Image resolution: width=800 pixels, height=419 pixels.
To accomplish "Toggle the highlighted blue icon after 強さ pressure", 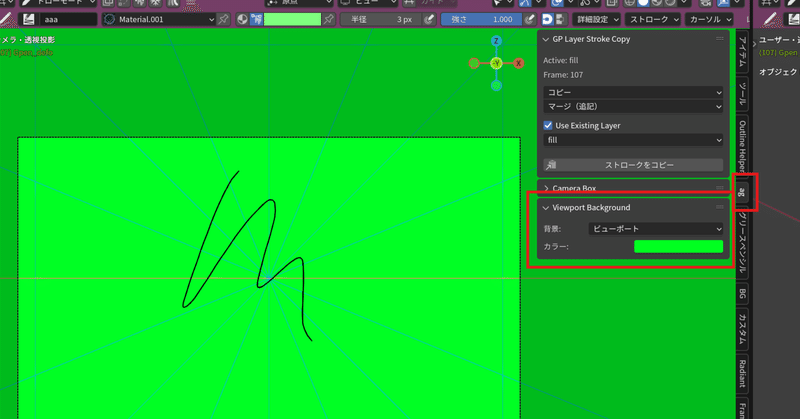I will [x=547, y=19].
